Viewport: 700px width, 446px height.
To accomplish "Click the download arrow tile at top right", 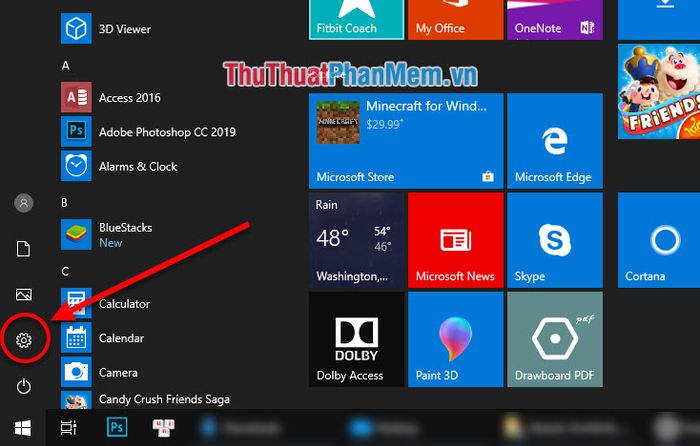I will tap(659, 20).
